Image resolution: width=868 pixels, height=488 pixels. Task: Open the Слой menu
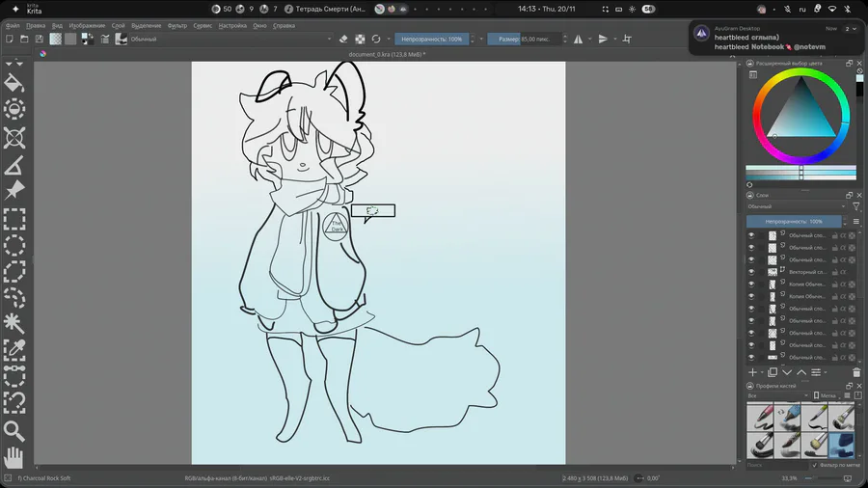coord(118,25)
